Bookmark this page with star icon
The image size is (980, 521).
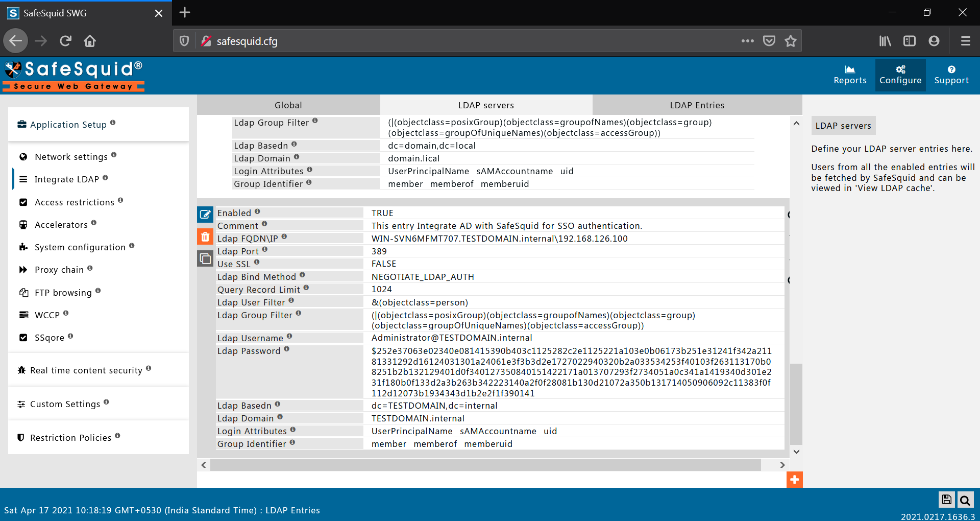pos(791,41)
